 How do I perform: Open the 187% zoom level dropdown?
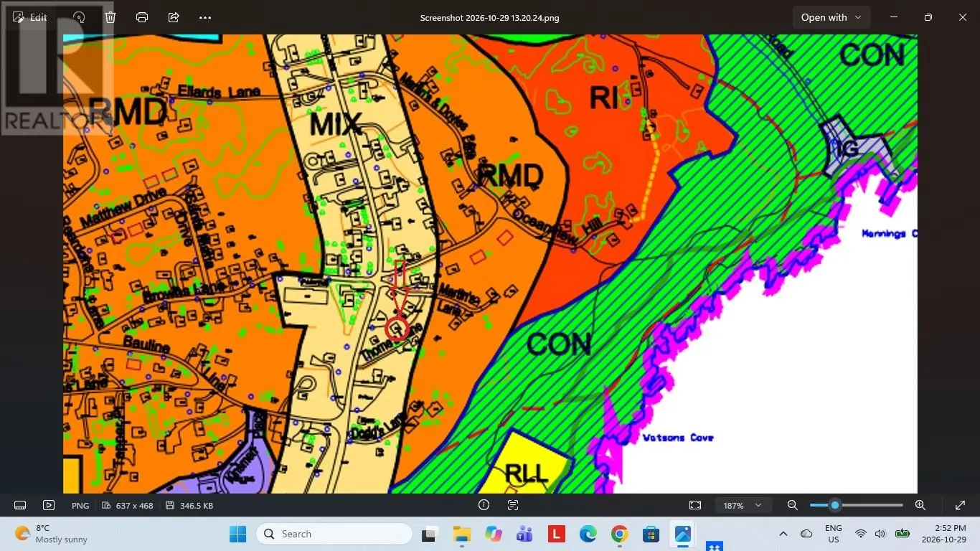point(743,505)
